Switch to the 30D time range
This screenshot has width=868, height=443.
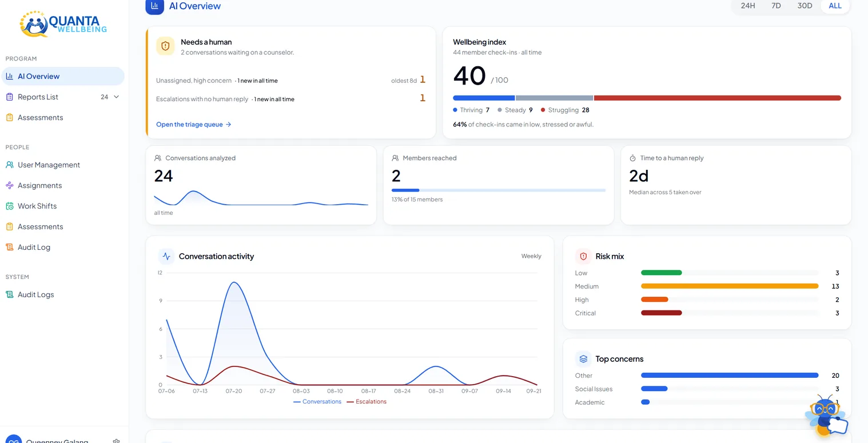click(x=805, y=6)
